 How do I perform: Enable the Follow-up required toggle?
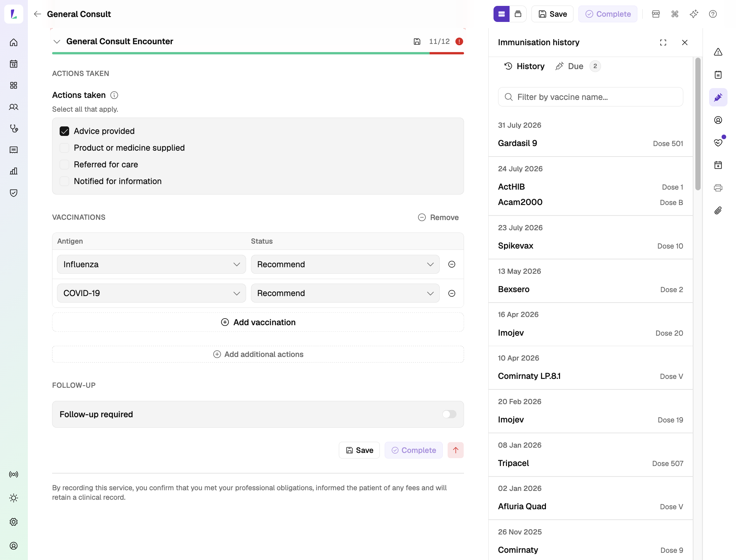pos(449,414)
